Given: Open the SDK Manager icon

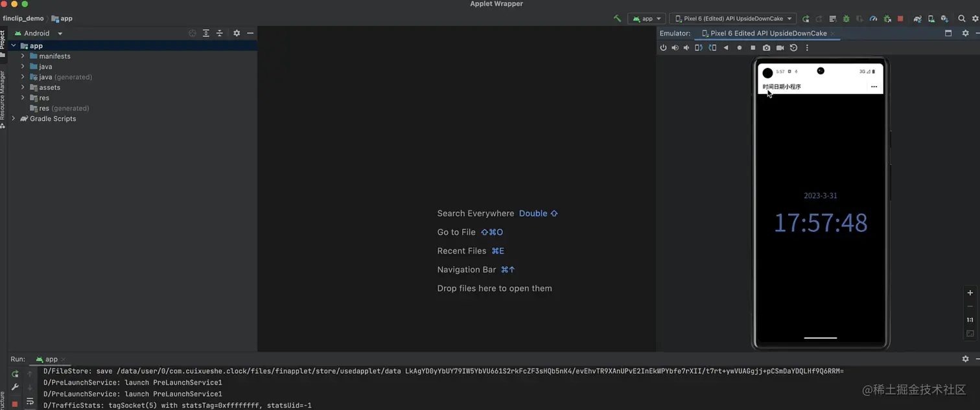Looking at the screenshot, I should pos(944,19).
